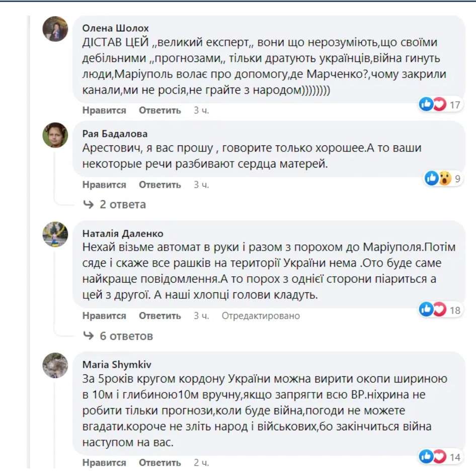Click the Like reaction icon under Олена Шолох's comment
Screen dimensions: 476x473
tap(425, 104)
